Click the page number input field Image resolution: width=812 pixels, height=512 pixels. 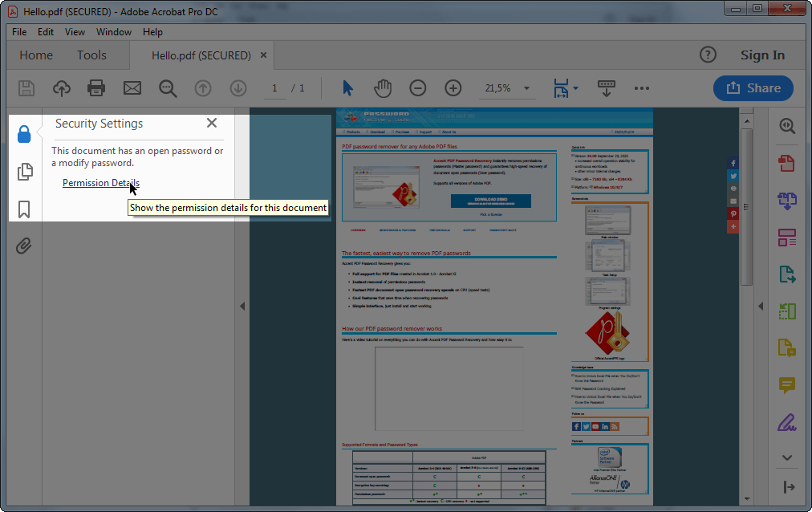(x=274, y=88)
